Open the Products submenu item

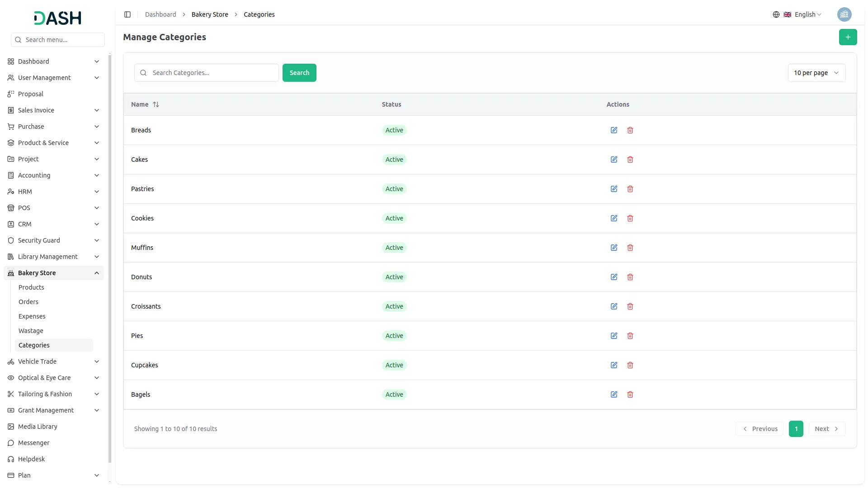click(x=31, y=287)
